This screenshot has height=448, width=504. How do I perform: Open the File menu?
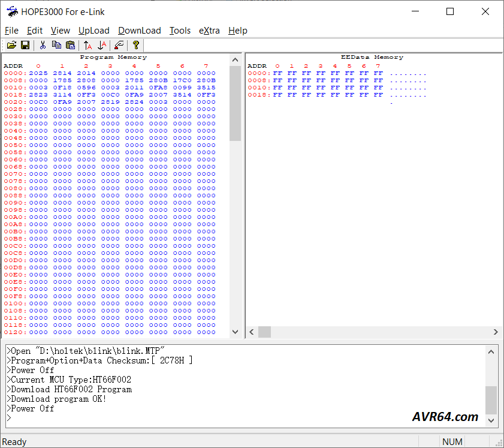click(x=11, y=31)
